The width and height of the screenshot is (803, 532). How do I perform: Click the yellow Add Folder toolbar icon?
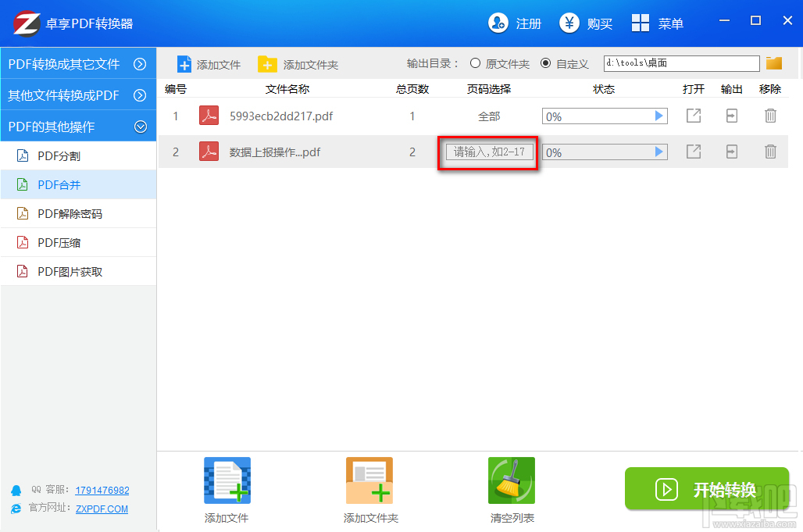tap(267, 65)
